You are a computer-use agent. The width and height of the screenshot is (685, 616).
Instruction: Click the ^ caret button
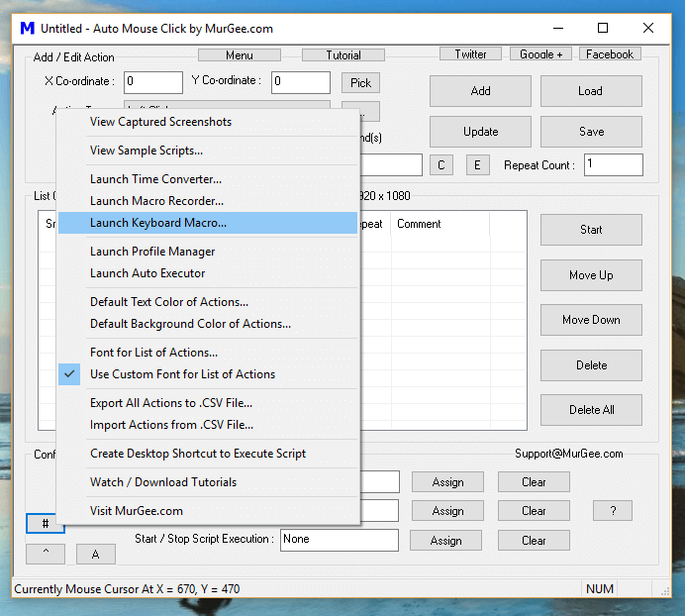click(x=46, y=554)
